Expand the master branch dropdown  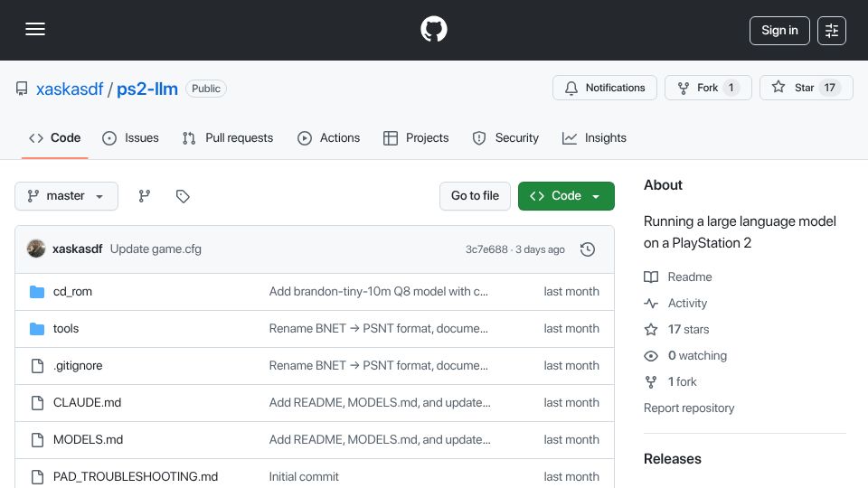(x=66, y=196)
